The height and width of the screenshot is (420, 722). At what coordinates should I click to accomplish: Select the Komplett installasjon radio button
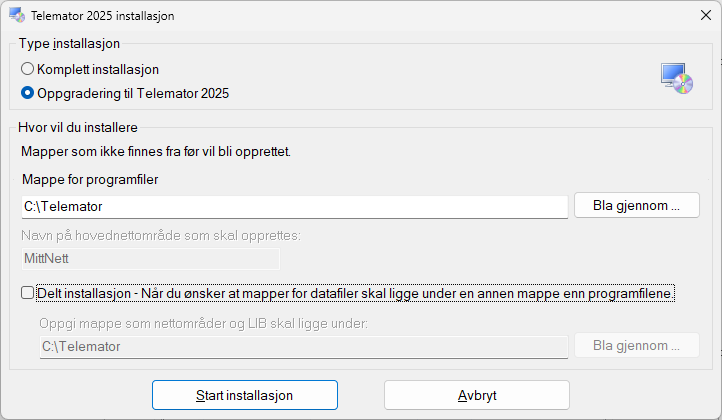pos(28,69)
